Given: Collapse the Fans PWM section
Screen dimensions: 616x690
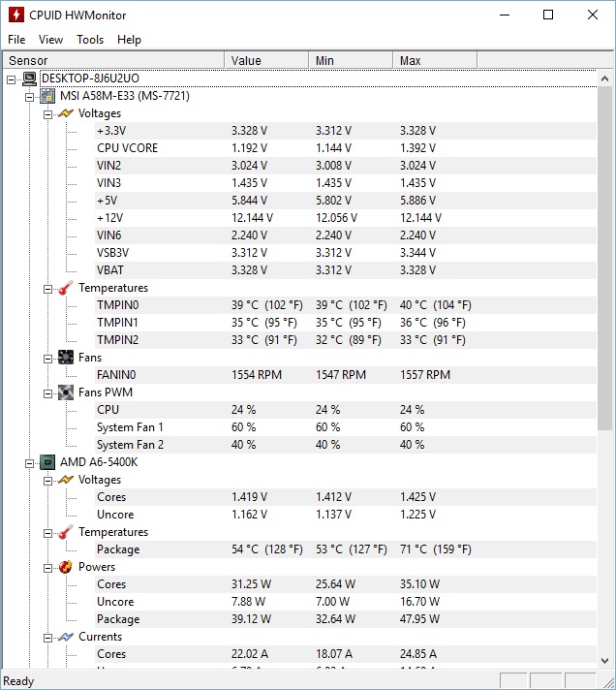Looking at the screenshot, I should pos(47,392).
